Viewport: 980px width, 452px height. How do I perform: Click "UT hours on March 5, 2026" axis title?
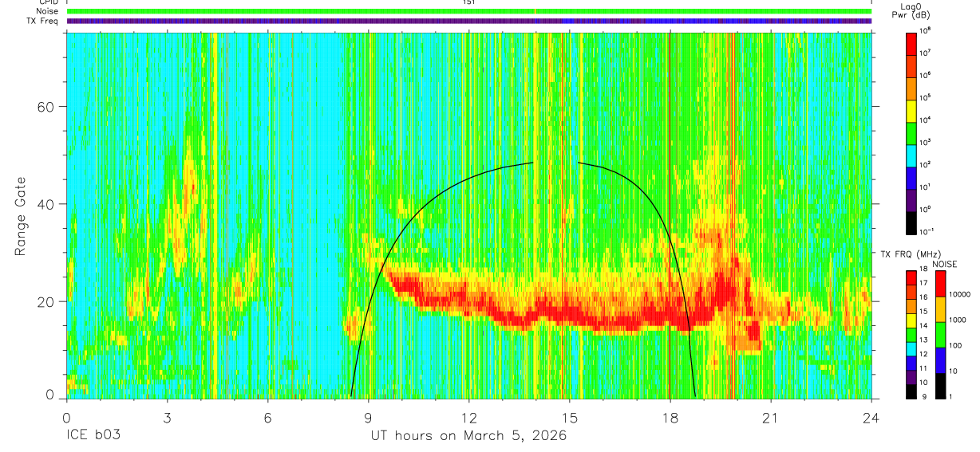468,435
